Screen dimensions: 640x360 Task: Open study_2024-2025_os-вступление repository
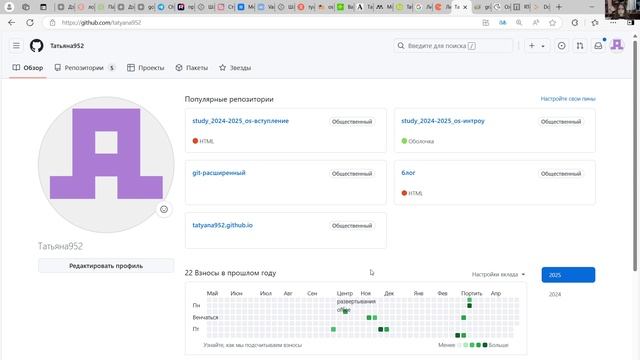tap(240, 121)
